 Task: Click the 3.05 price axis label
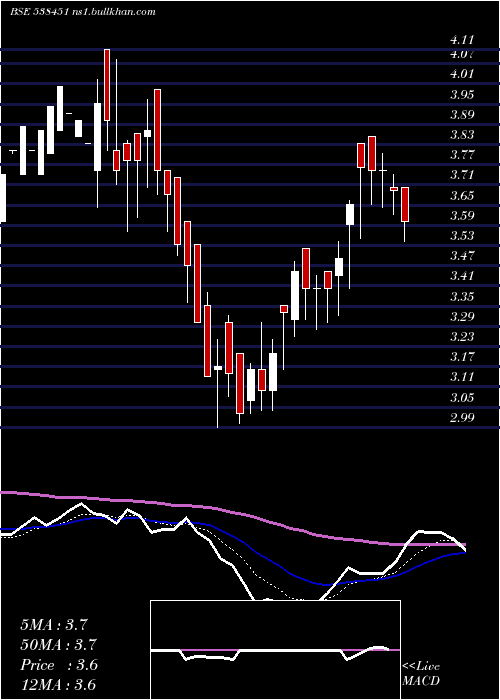pos(462,397)
